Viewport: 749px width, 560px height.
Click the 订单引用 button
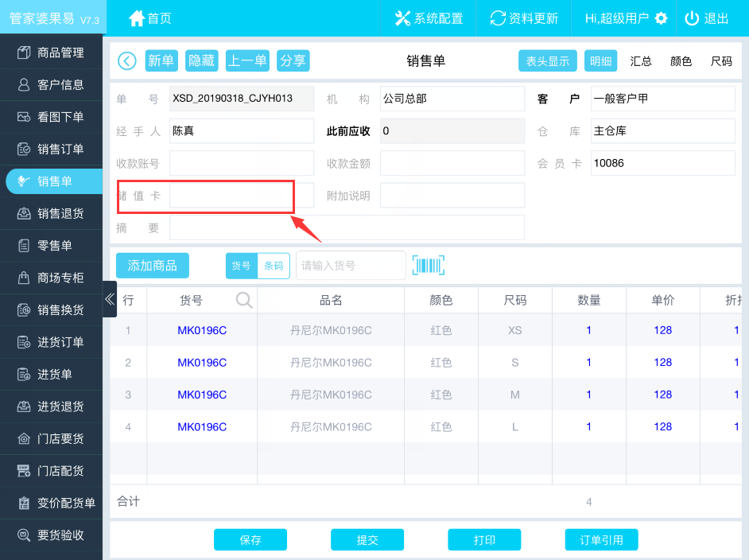[601, 540]
